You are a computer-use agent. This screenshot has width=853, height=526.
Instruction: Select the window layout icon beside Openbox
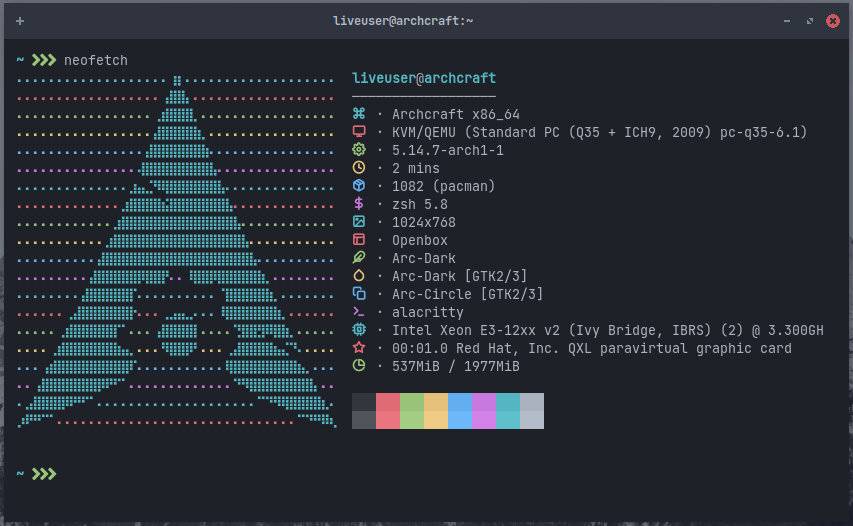(x=360, y=240)
